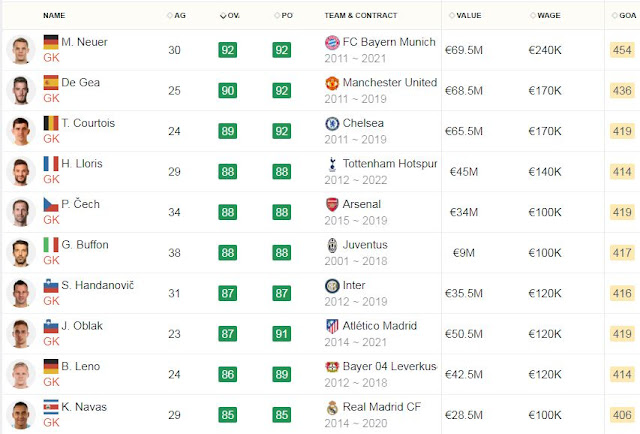This screenshot has height=434, width=640.
Task: Click the NAME column header
Action: [x=54, y=16]
